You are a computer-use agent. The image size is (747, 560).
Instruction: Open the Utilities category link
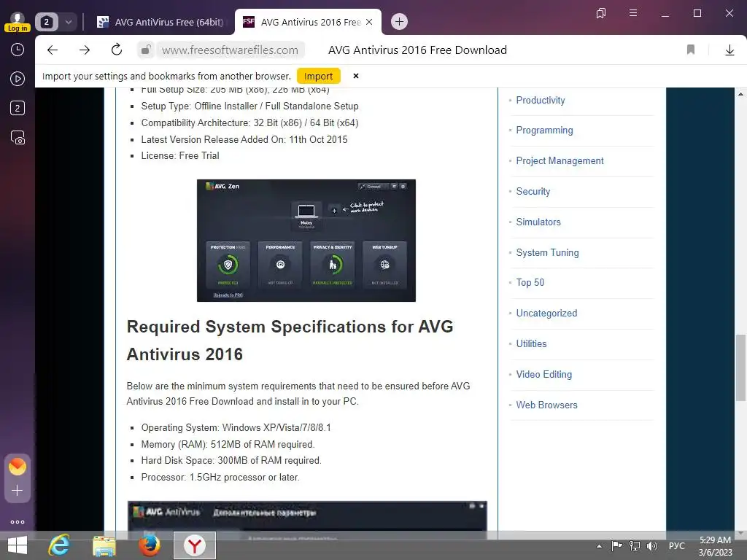531,344
